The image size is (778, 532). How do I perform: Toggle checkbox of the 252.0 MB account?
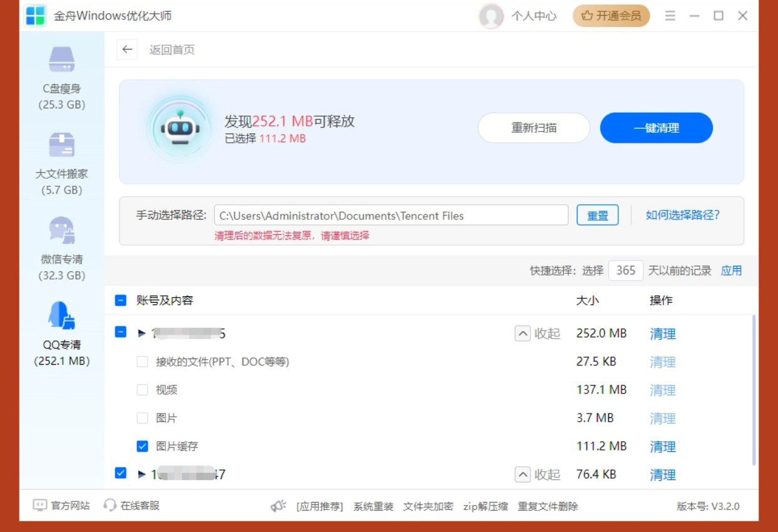coord(121,332)
